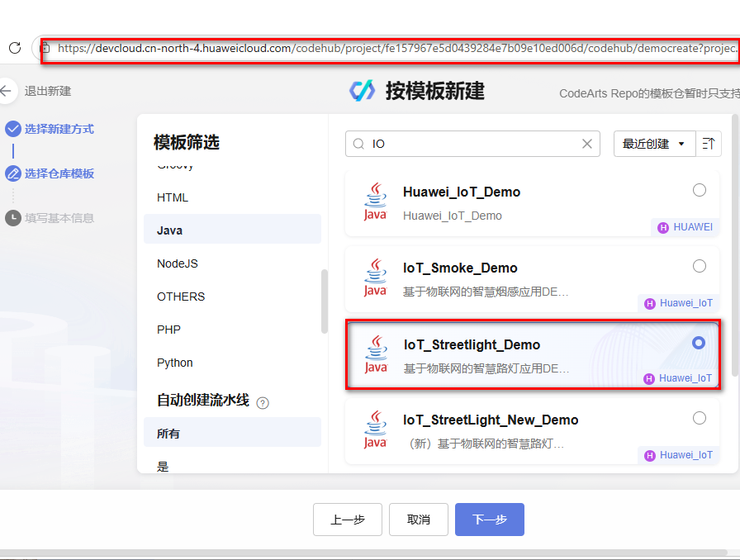Click the clock icon of 填写基本信息 step
This screenshot has height=560, width=740.
coord(12,218)
